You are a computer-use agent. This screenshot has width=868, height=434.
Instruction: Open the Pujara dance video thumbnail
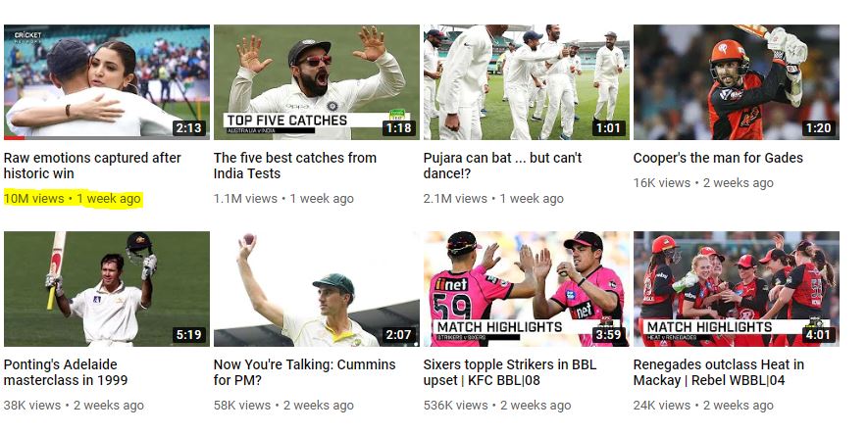(527, 82)
